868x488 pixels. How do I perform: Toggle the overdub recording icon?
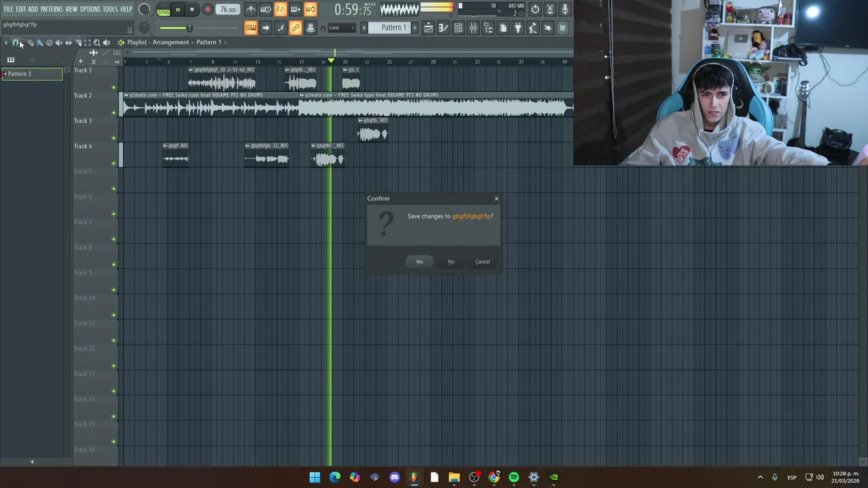coord(295,9)
